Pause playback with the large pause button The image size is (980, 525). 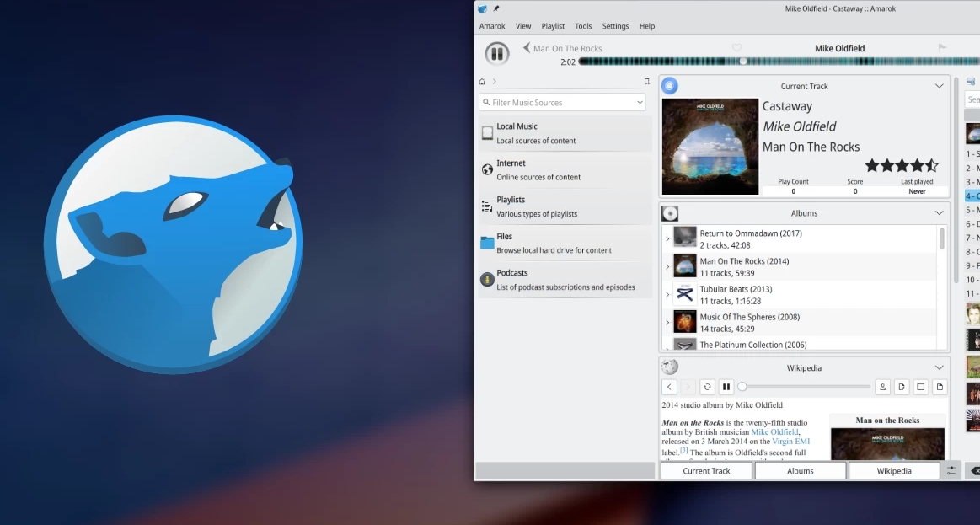[497, 54]
